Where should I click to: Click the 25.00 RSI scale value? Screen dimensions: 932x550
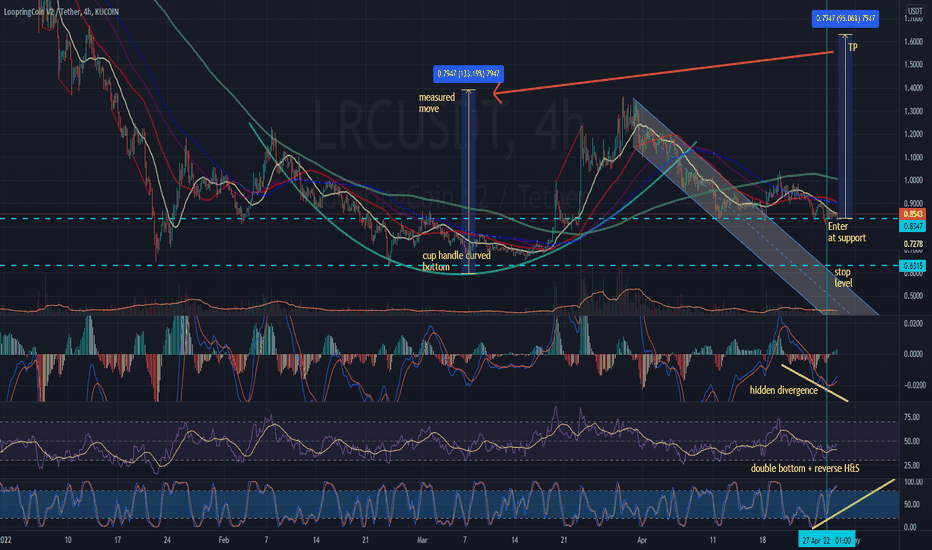tap(912, 466)
